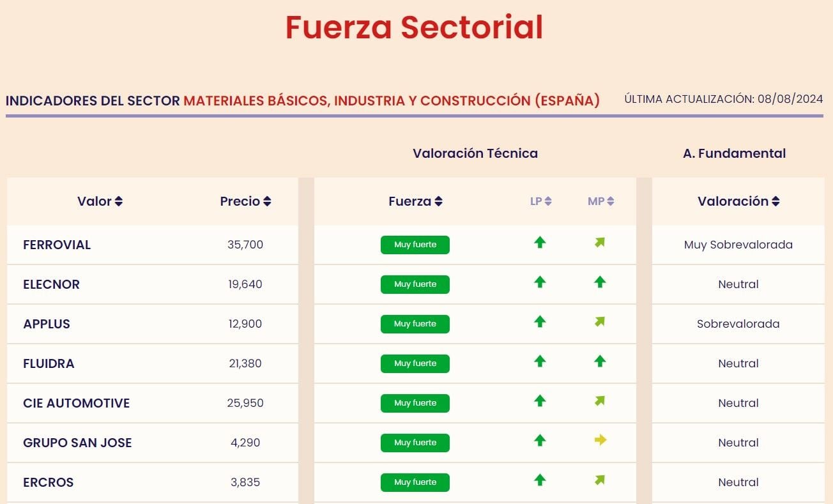Click Ferrovial's green LP up arrow
Viewport: 833px width, 504px height.
[x=540, y=243]
